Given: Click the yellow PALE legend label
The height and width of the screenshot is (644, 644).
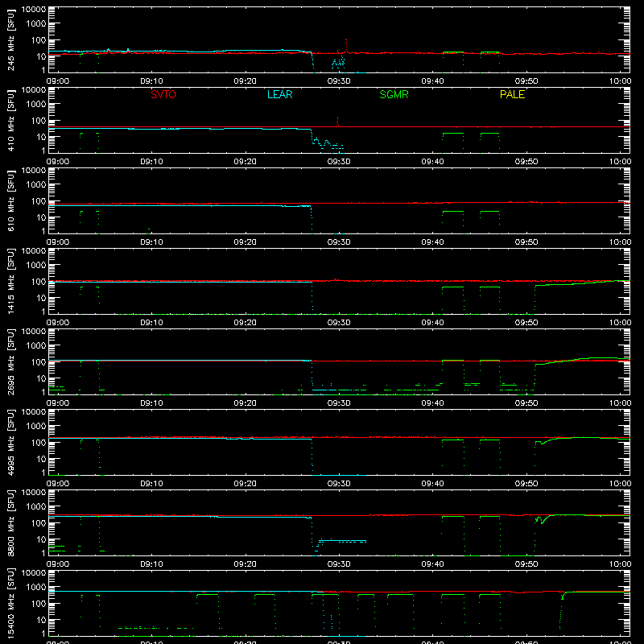Looking at the screenshot, I should click(x=512, y=94).
